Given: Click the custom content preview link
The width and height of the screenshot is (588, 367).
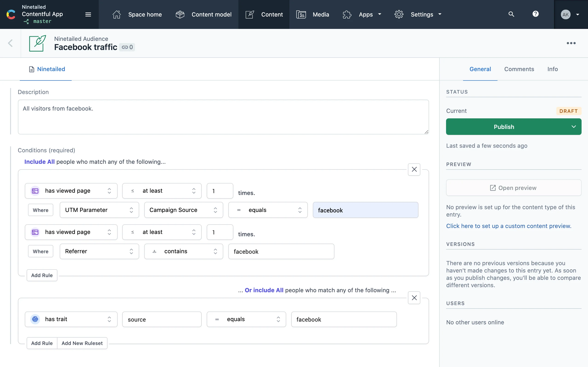Looking at the screenshot, I should pos(509,226).
